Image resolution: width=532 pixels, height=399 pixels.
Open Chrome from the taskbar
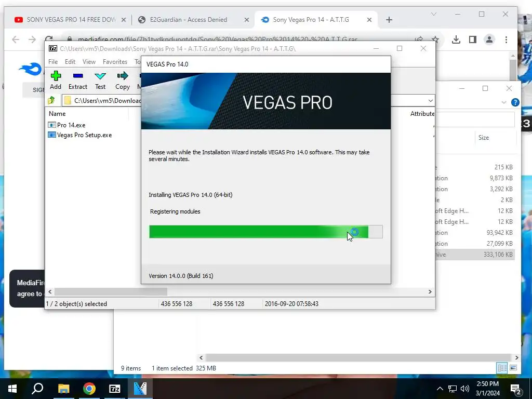click(x=89, y=389)
